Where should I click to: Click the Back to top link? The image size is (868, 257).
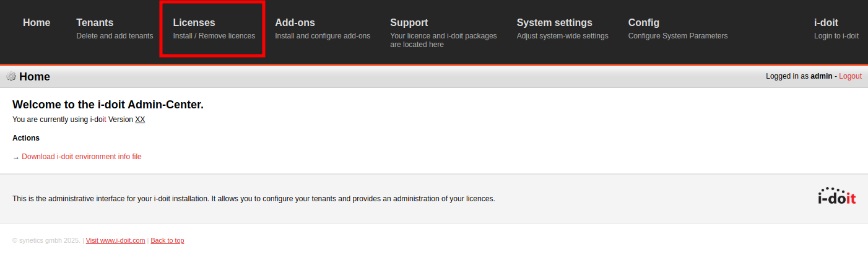click(167, 240)
